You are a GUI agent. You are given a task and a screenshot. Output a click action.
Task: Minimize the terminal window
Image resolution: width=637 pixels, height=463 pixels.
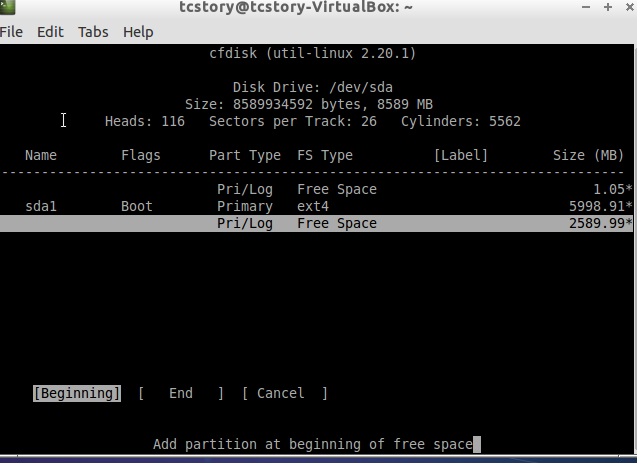coord(586,7)
